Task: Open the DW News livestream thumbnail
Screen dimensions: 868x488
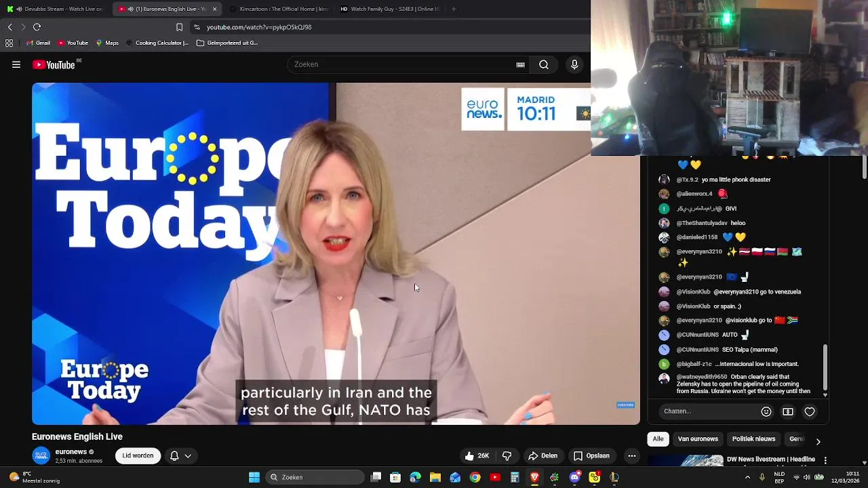Action: pos(685,460)
